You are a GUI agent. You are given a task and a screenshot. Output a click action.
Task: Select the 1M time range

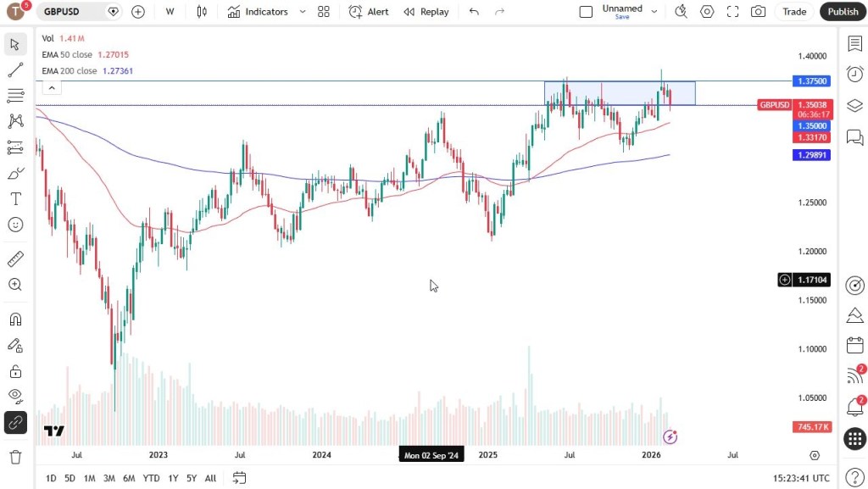[x=89, y=478]
